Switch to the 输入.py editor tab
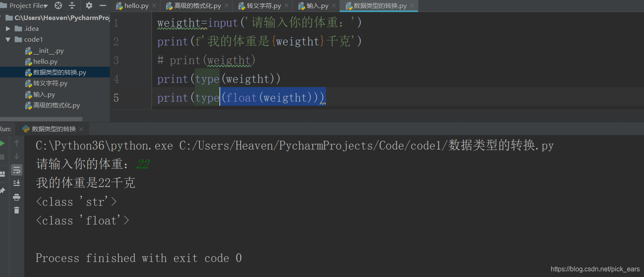The width and height of the screenshot is (644, 277). tap(317, 6)
